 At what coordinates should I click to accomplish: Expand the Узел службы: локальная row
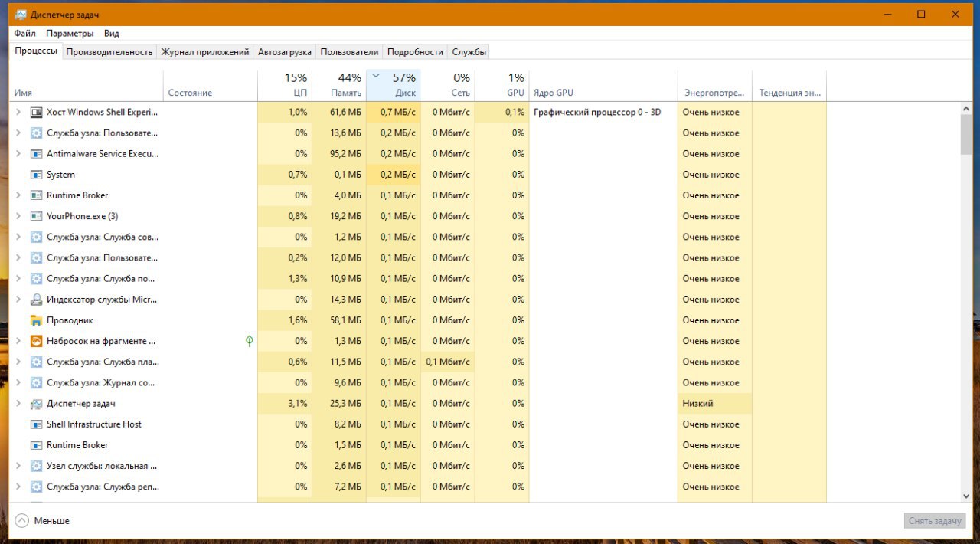pos(18,466)
